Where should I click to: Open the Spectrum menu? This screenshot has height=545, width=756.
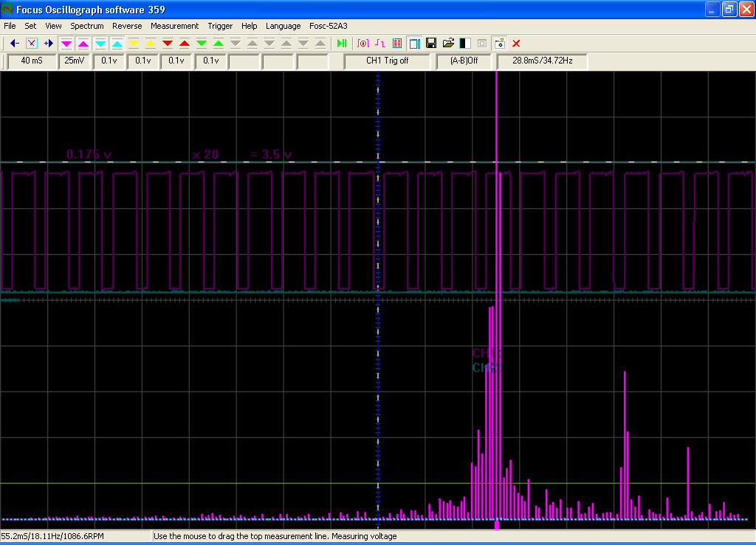click(x=87, y=26)
